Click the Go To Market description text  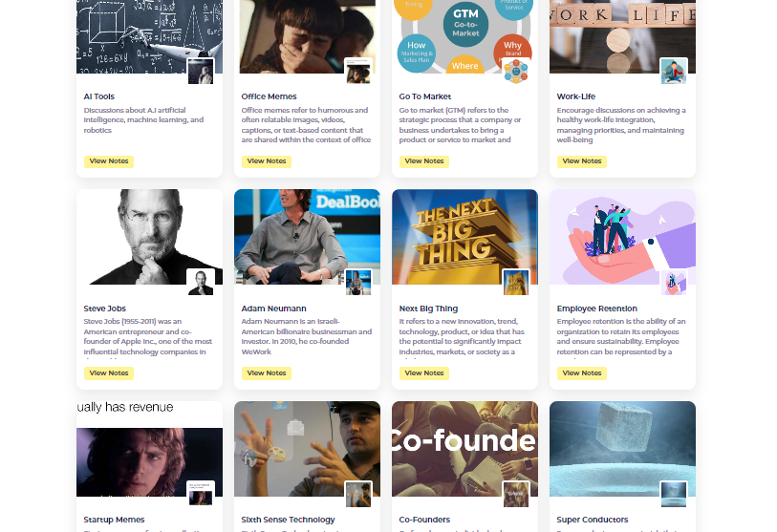(460, 125)
